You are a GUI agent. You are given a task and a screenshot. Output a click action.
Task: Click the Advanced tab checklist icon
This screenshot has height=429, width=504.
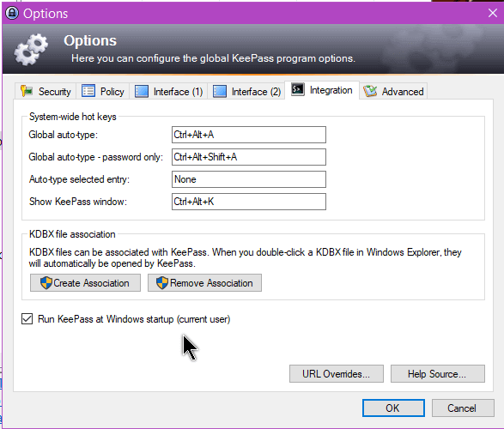point(370,91)
